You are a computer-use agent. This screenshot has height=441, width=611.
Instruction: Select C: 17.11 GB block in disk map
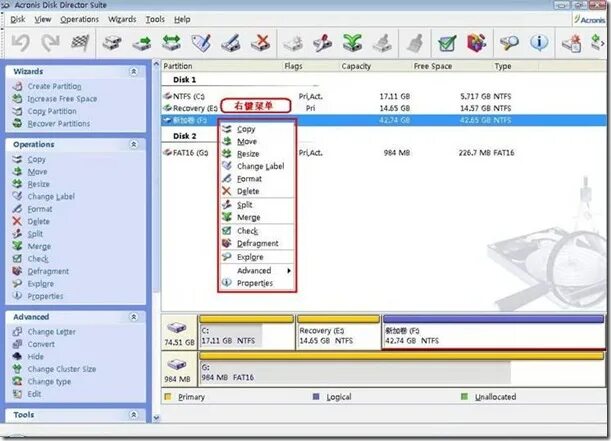pos(247,332)
